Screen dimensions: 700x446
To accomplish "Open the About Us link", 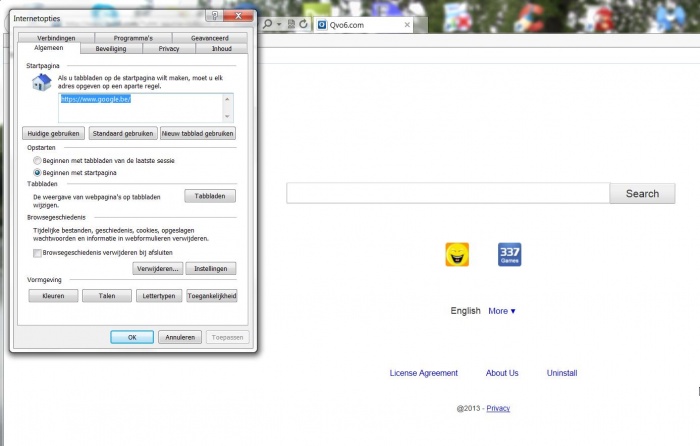I will coord(502,373).
